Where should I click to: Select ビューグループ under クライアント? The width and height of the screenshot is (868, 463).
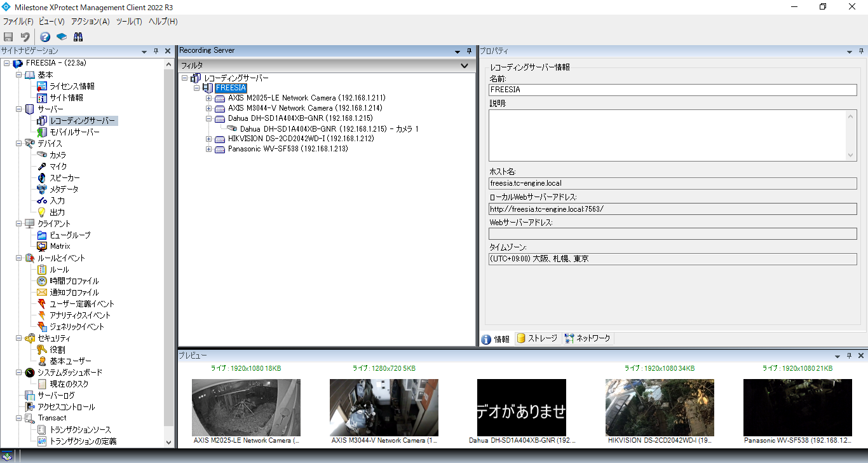tap(70, 235)
